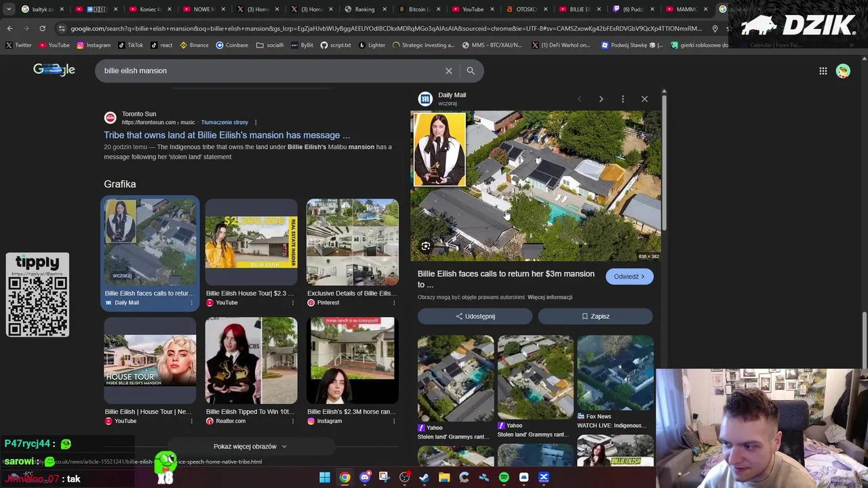Focus the Google search input field
The image size is (868, 488).
pyautogui.click(x=270, y=70)
